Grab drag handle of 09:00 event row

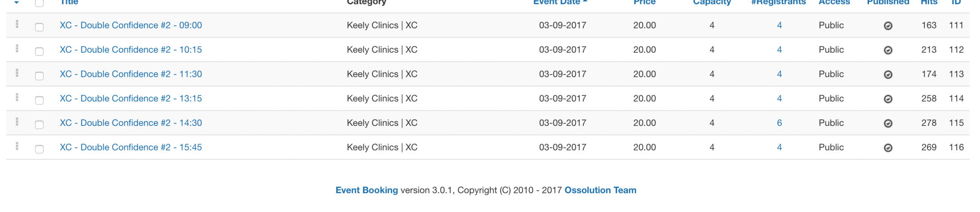pos(17,25)
